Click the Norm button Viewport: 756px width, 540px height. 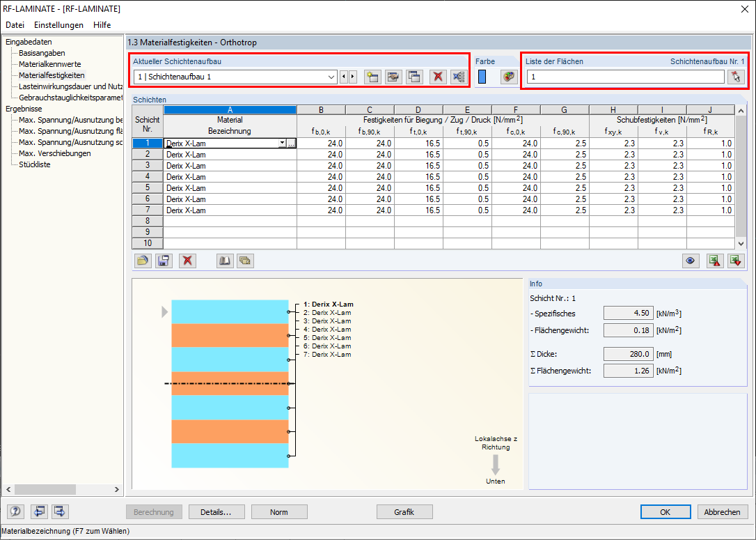click(279, 512)
